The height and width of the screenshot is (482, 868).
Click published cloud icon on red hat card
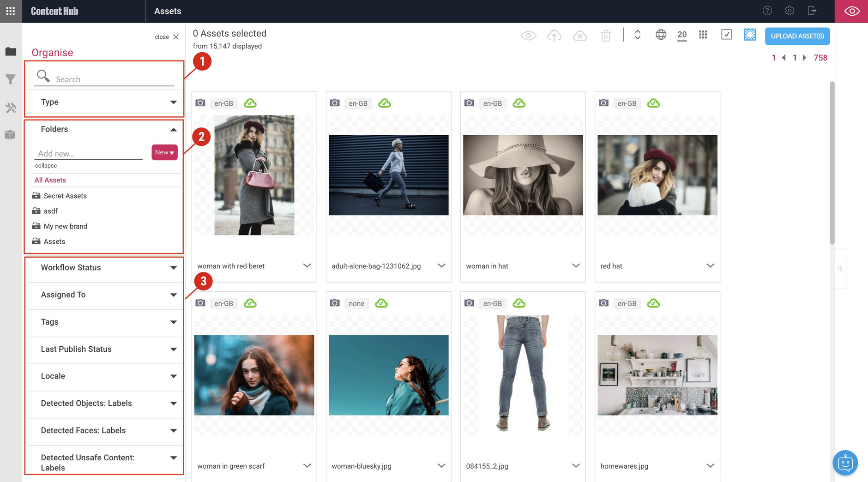click(x=653, y=103)
